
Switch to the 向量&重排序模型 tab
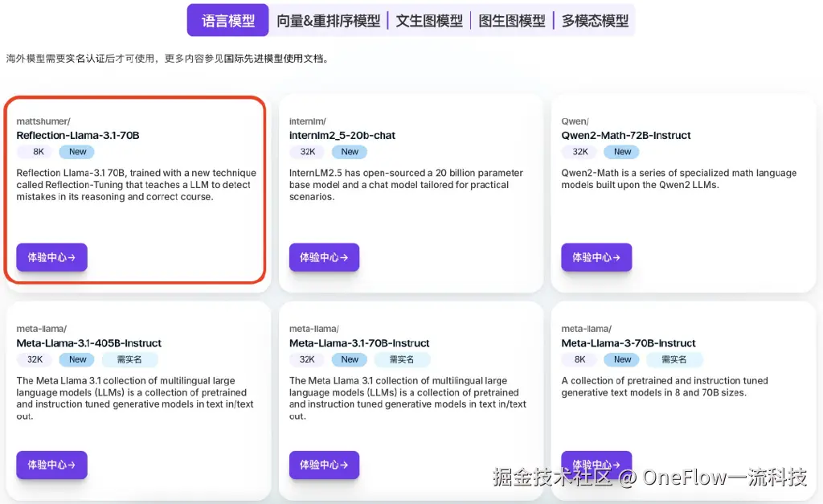(329, 21)
